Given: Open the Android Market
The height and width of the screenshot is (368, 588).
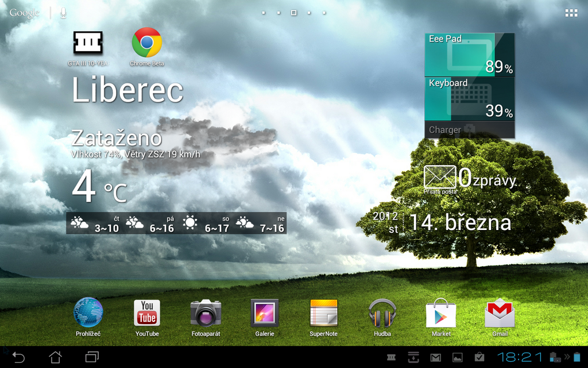Looking at the screenshot, I should tap(440, 313).
